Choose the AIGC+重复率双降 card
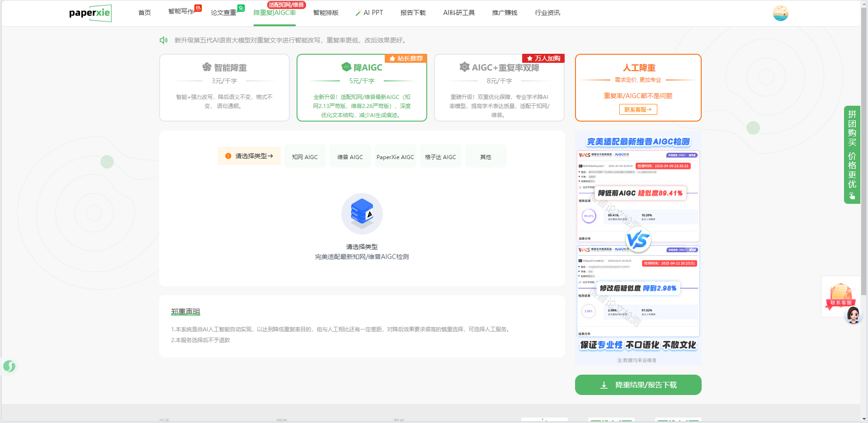 pos(499,88)
